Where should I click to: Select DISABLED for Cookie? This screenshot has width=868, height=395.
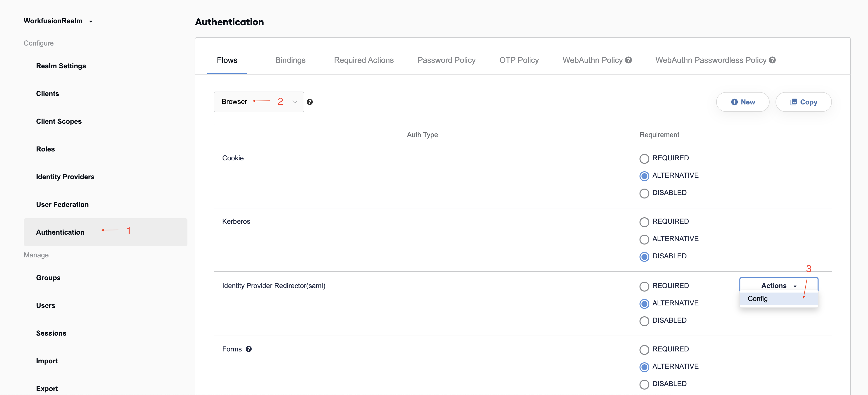(x=644, y=193)
